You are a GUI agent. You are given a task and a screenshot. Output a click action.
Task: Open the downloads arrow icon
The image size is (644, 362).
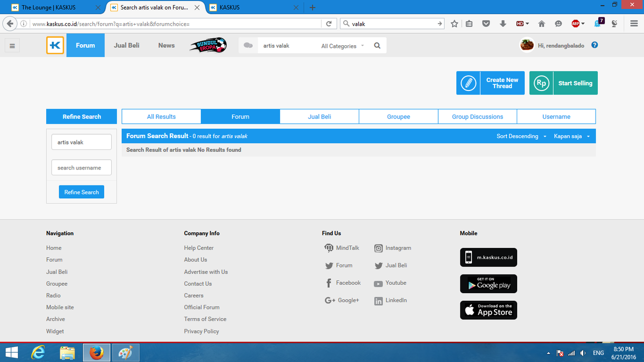(x=503, y=24)
